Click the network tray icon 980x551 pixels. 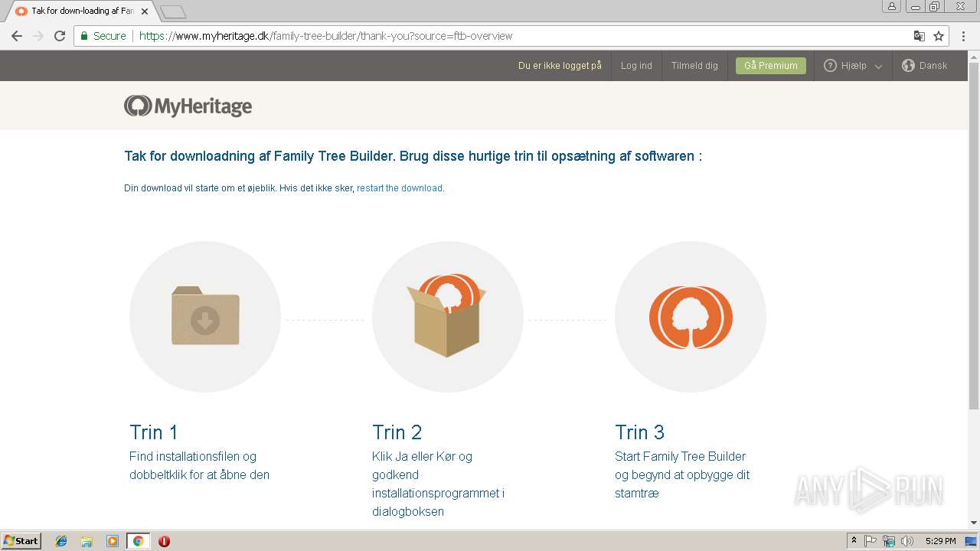tap(889, 541)
